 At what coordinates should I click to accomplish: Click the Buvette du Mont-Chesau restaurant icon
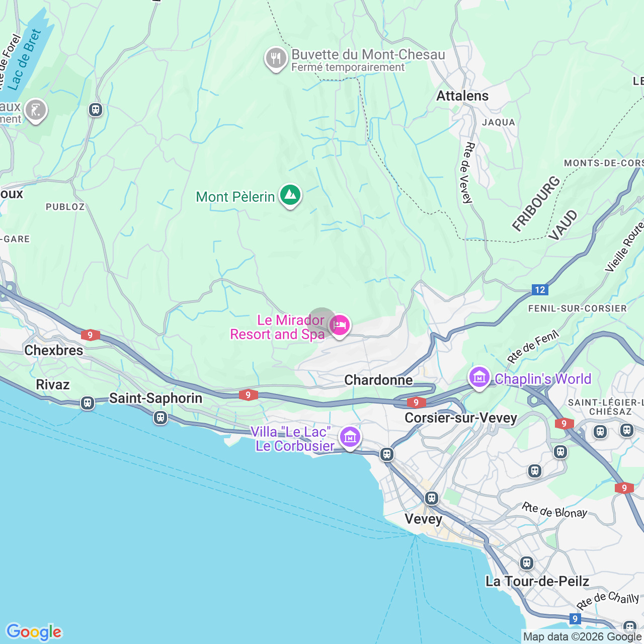pos(276,59)
